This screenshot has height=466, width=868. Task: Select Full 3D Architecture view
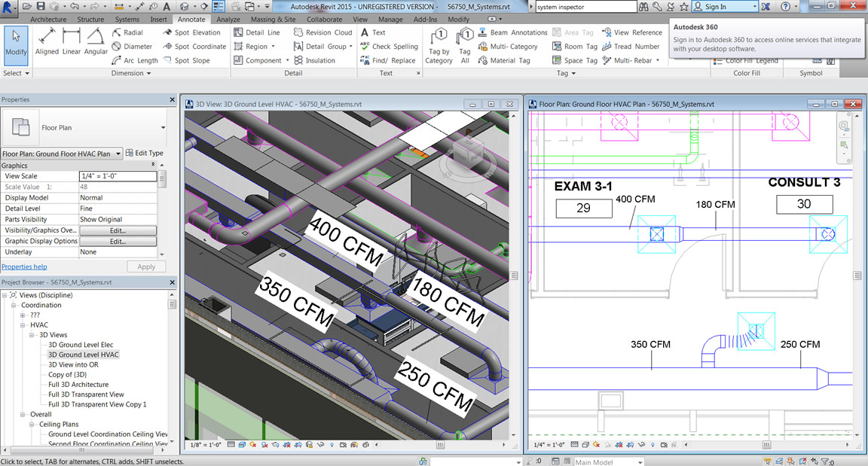[x=78, y=385]
